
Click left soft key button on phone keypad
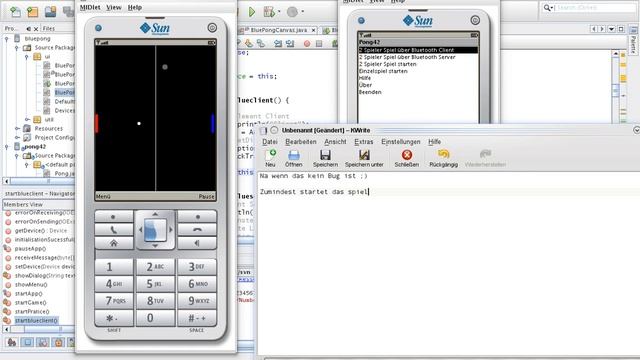point(113,217)
